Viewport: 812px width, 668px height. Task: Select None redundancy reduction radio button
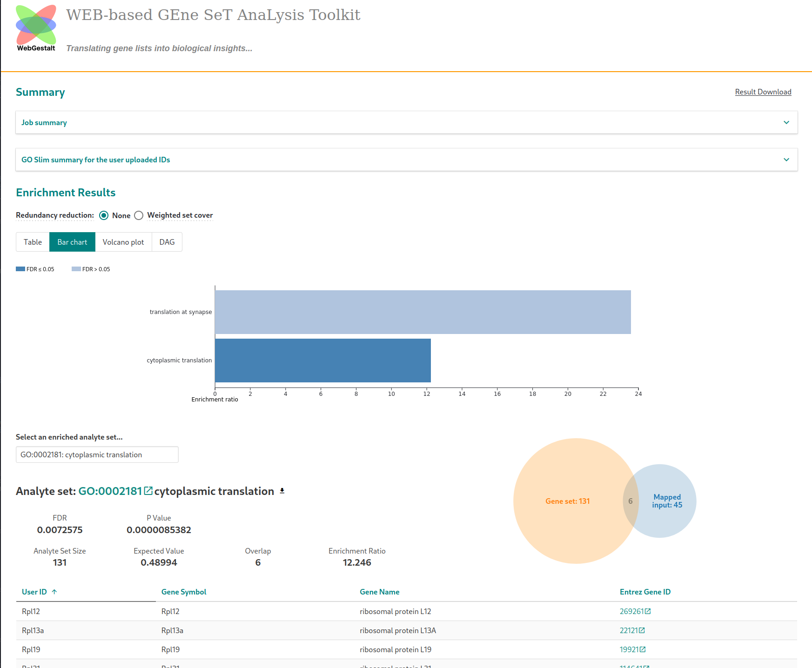click(104, 215)
